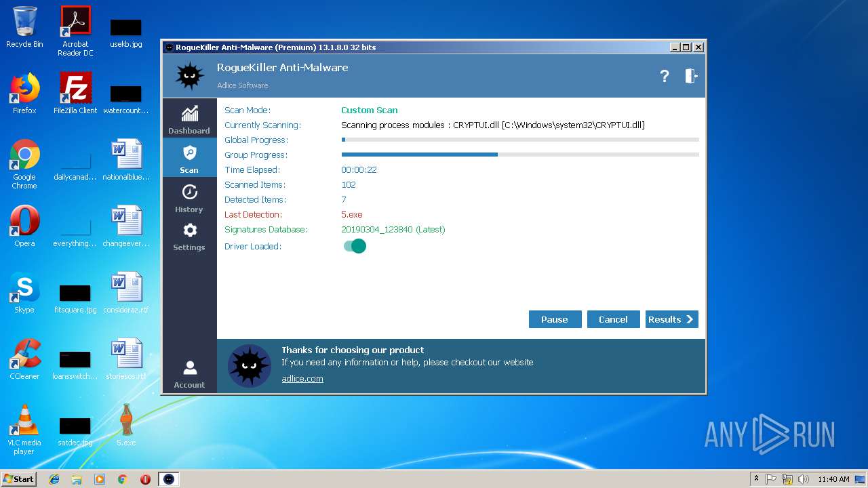
Task: Select the changeever document on the desktop
Action: (126, 226)
